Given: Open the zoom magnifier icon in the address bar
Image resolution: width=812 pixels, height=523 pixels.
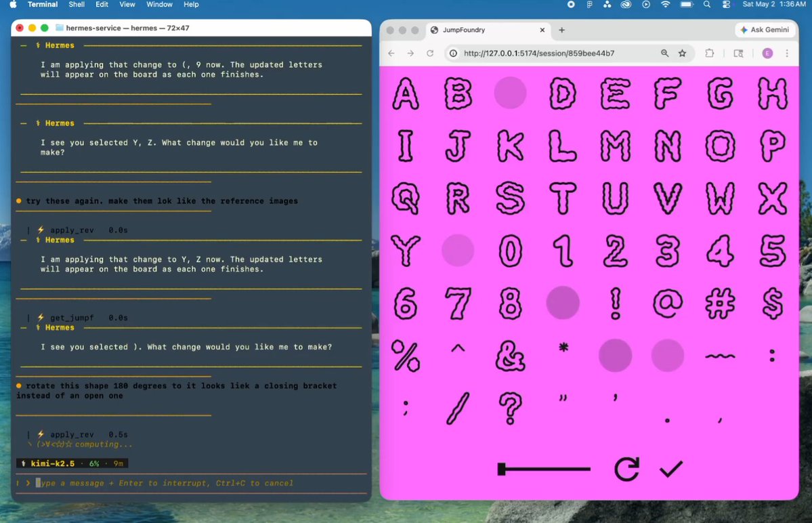Looking at the screenshot, I should [x=665, y=54].
